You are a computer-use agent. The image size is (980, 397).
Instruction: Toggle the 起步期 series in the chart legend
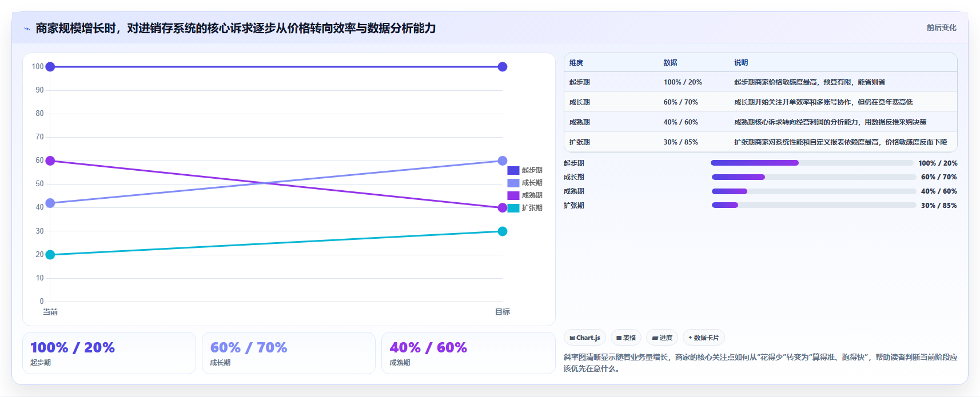point(525,170)
